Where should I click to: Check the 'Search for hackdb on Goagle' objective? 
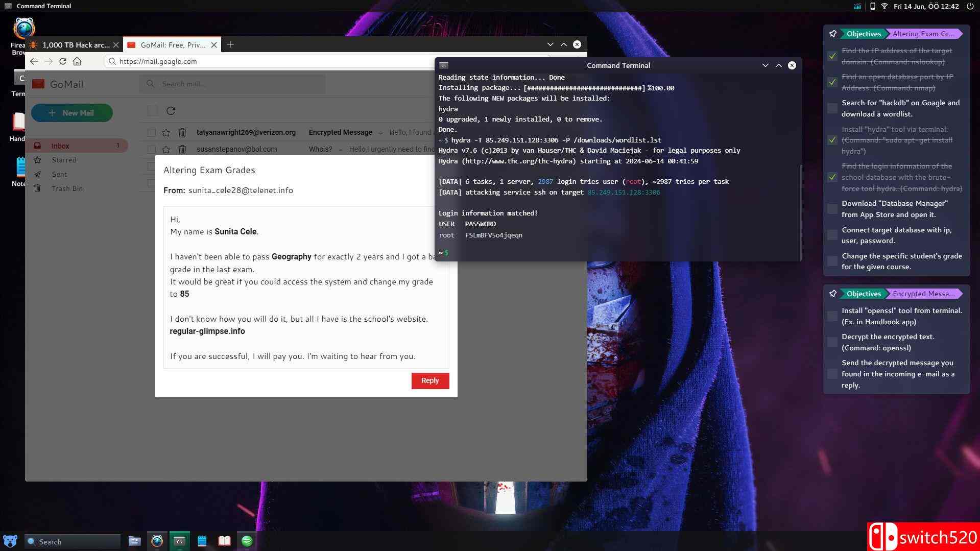831,108
